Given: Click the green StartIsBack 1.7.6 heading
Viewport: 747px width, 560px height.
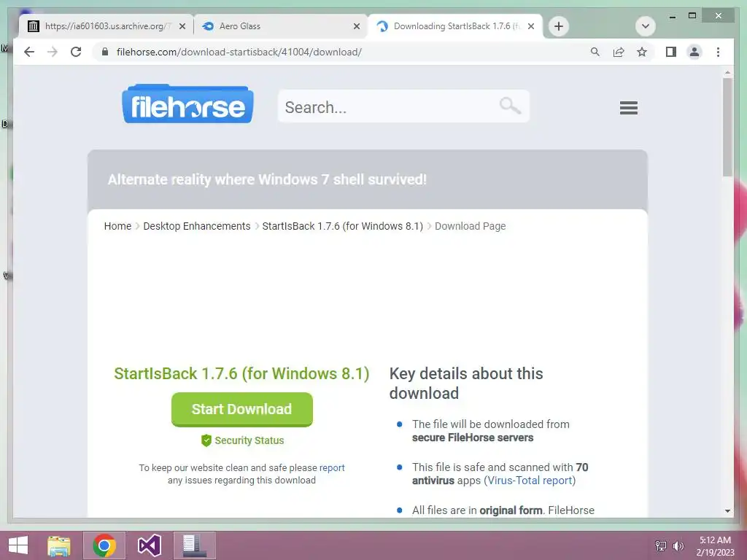Looking at the screenshot, I should (241, 374).
